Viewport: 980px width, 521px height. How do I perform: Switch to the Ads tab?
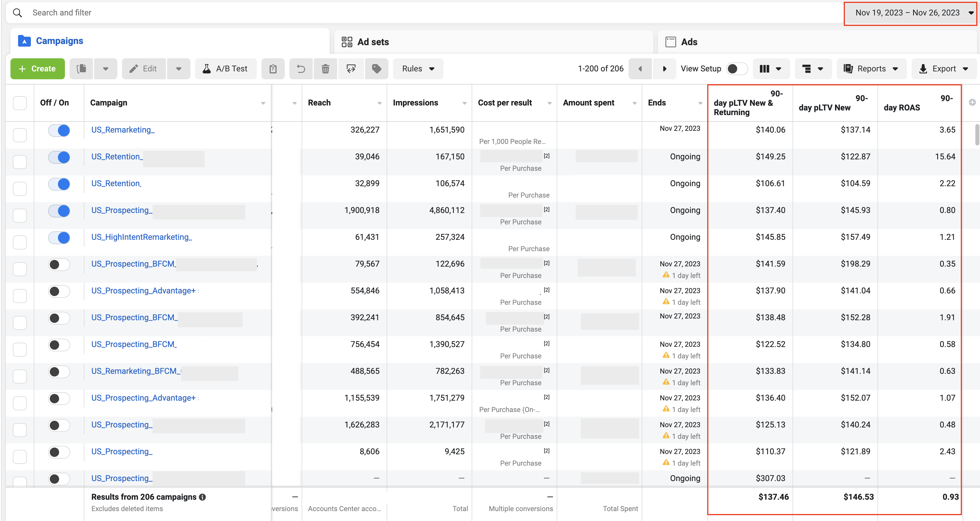click(x=817, y=42)
